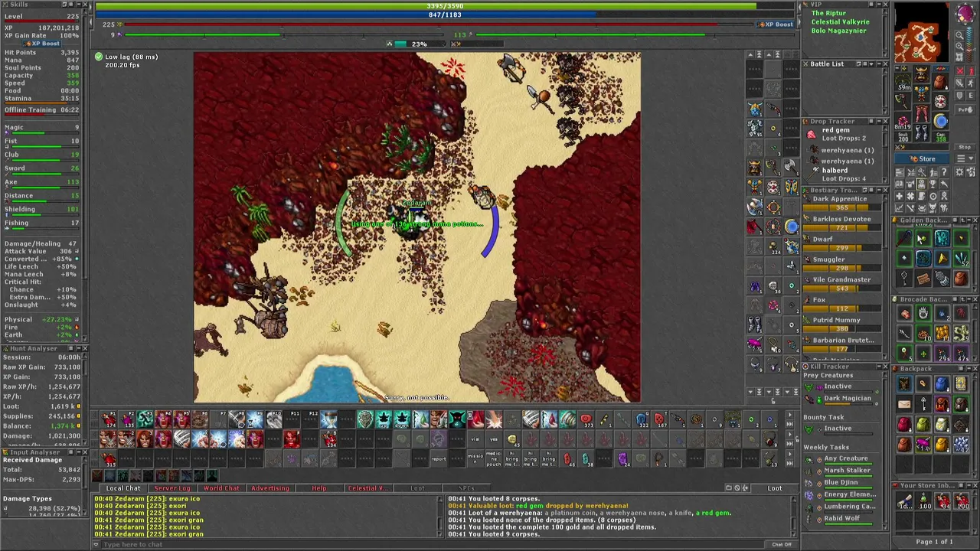980x551 pixels.
Task: Toggle the running figure stance icon
Action: [972, 83]
